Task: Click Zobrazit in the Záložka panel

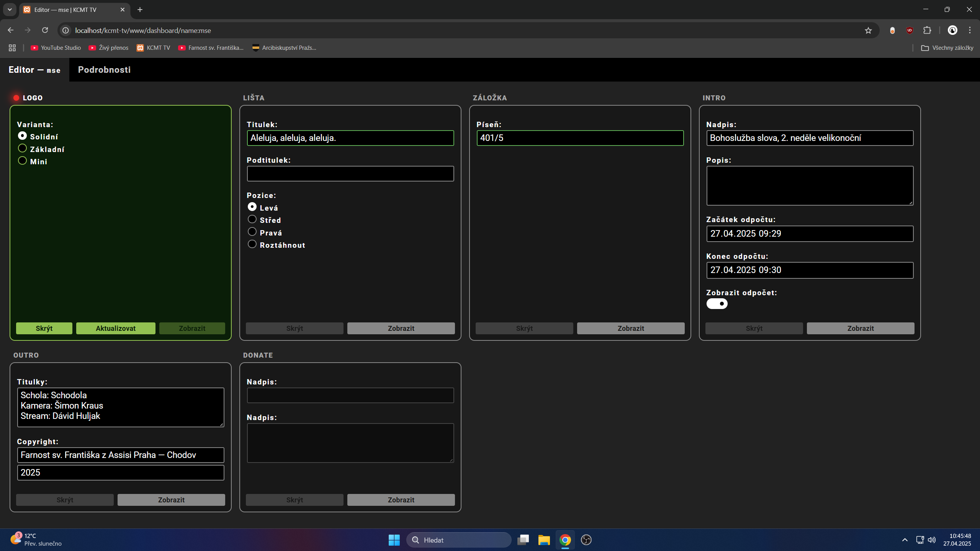Action: (630, 328)
